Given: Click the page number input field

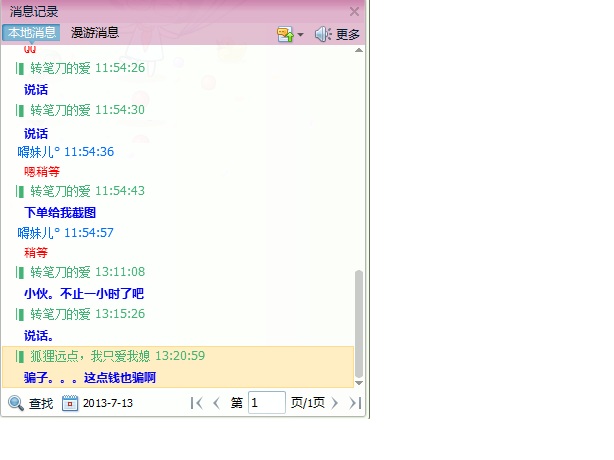Looking at the screenshot, I should [267, 402].
